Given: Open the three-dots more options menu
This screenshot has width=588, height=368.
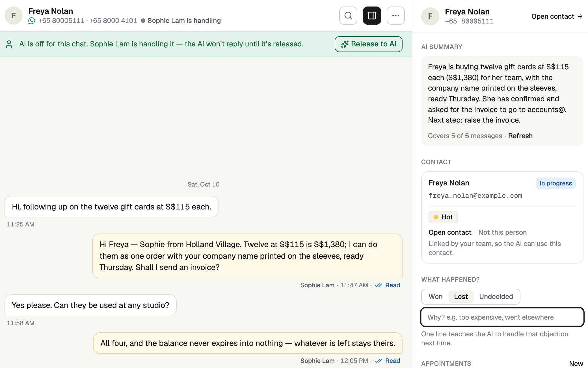Looking at the screenshot, I should [395, 16].
